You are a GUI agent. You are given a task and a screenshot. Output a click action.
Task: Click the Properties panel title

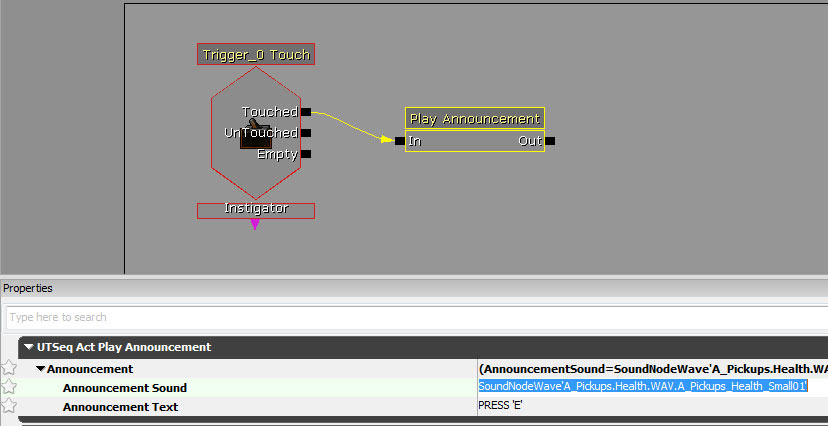pos(28,288)
